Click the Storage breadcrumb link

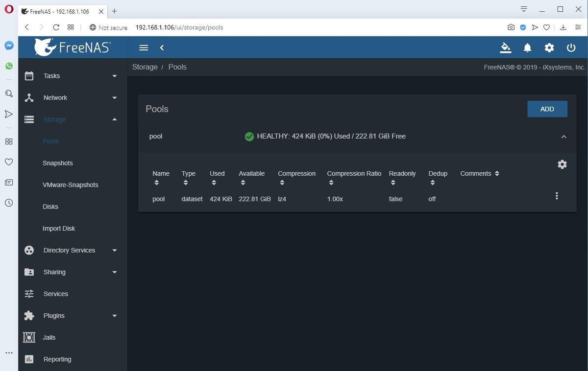145,67
